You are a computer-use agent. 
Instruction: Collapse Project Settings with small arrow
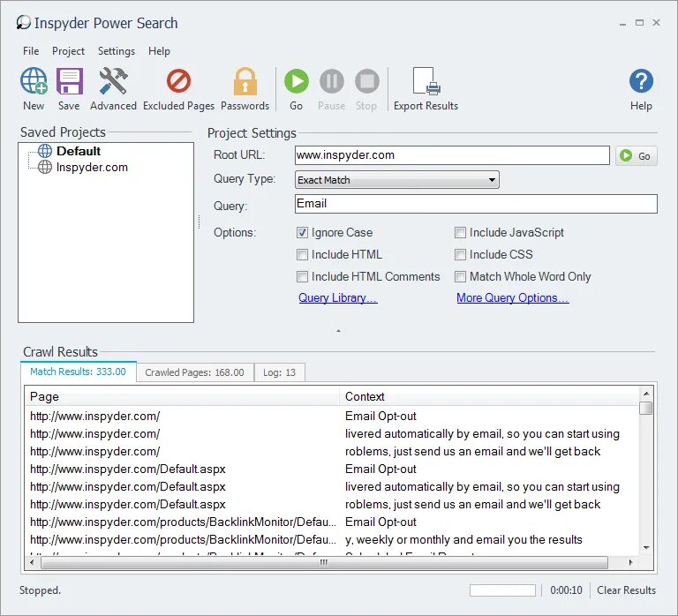pos(339,331)
